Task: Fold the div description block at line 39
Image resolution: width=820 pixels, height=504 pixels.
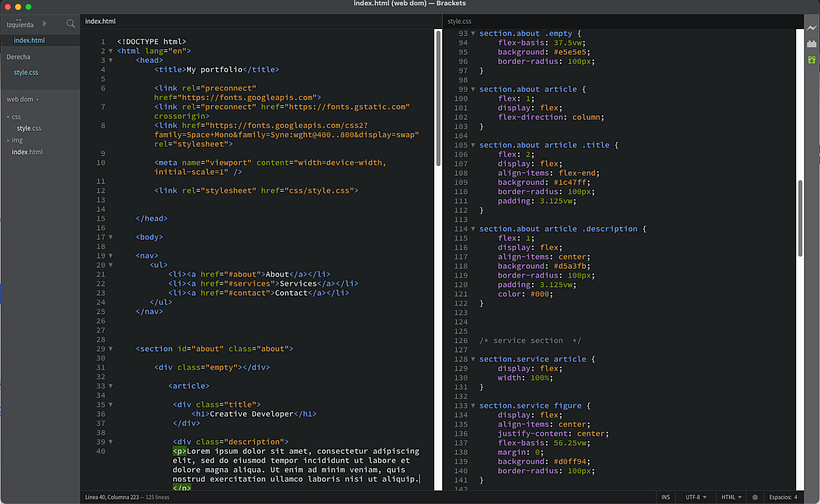Action: [110, 442]
